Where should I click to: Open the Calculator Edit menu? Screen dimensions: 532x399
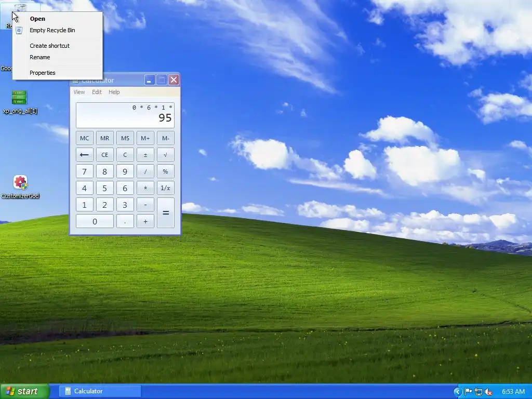[97, 92]
